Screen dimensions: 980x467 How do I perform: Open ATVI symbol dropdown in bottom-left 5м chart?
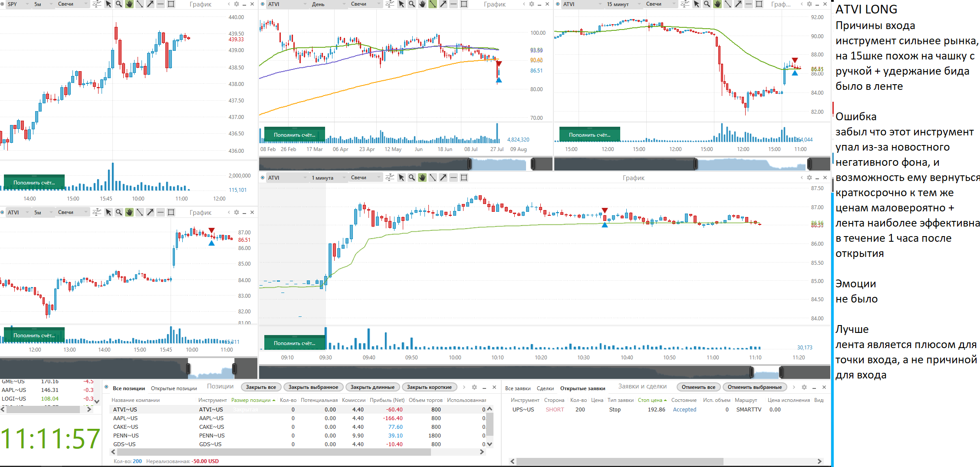point(18,212)
